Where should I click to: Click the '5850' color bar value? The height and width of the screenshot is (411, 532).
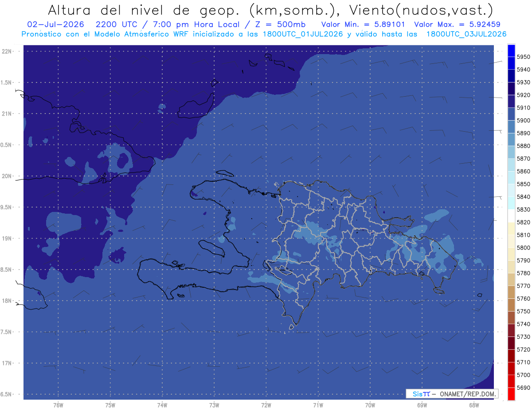point(523,184)
